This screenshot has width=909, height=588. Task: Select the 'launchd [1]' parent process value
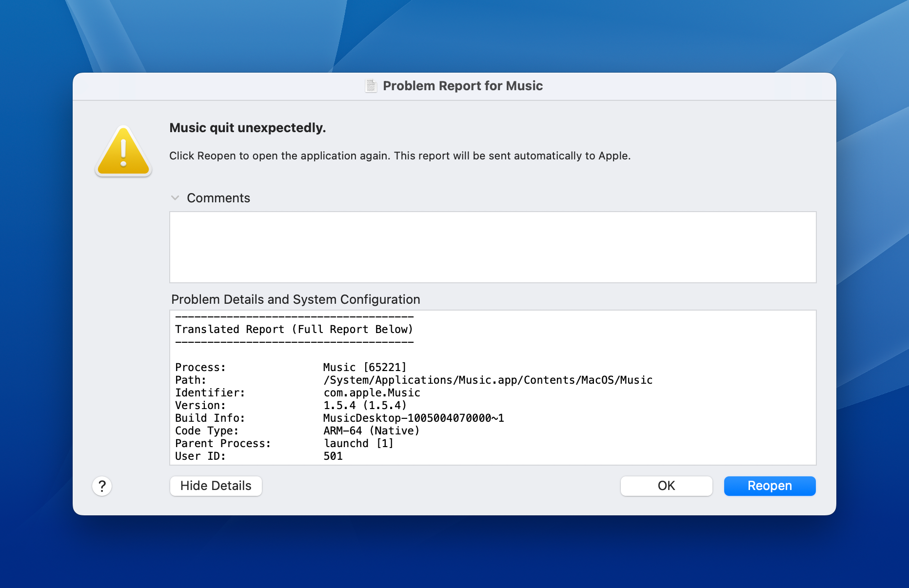tap(358, 443)
